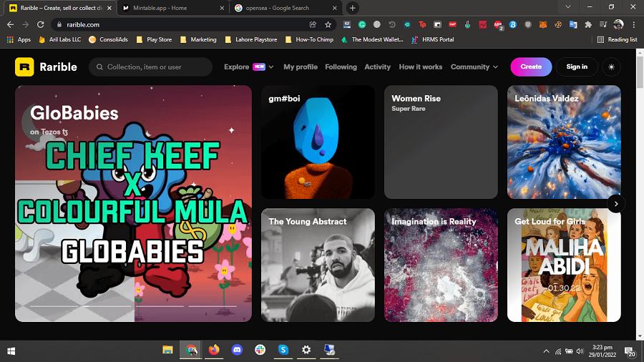Show hidden system tray icons
Screen dimensions: 644x362
(x=546, y=351)
